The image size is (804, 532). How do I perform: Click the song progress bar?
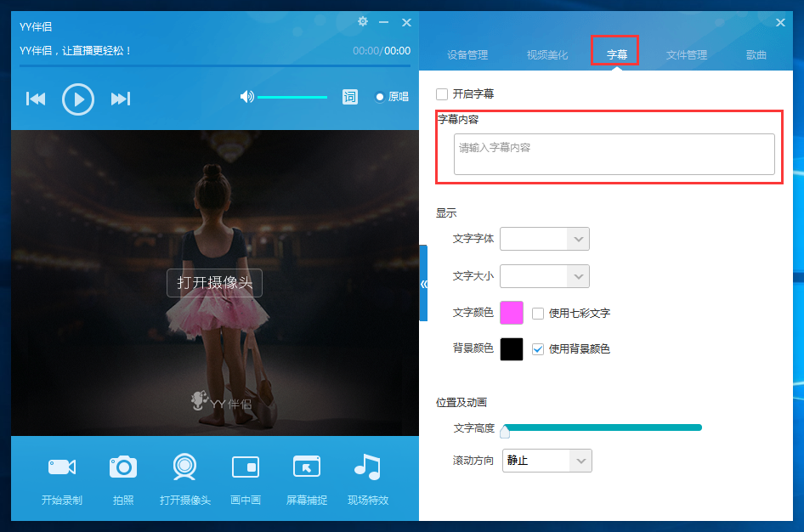tap(215, 65)
